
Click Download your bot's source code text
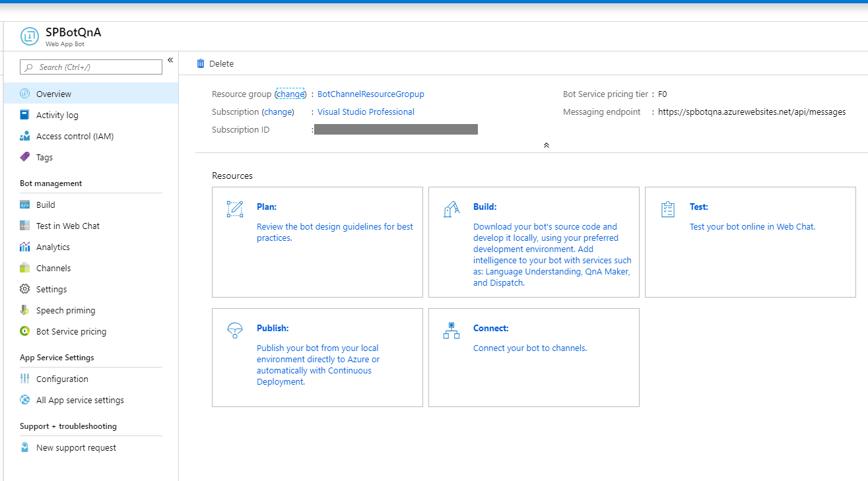tap(552, 255)
